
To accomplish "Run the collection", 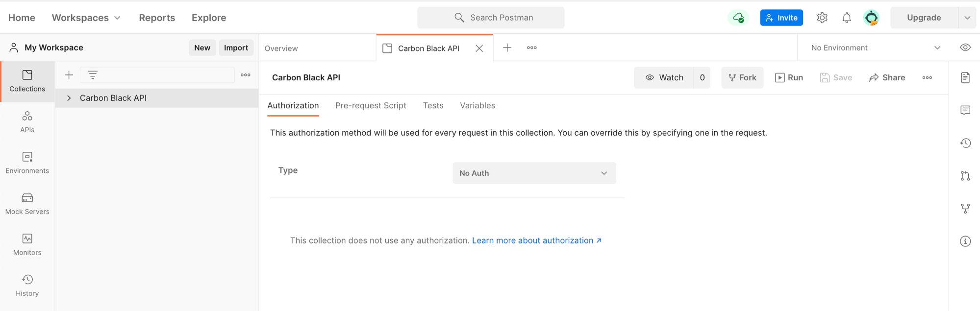I will click(789, 77).
